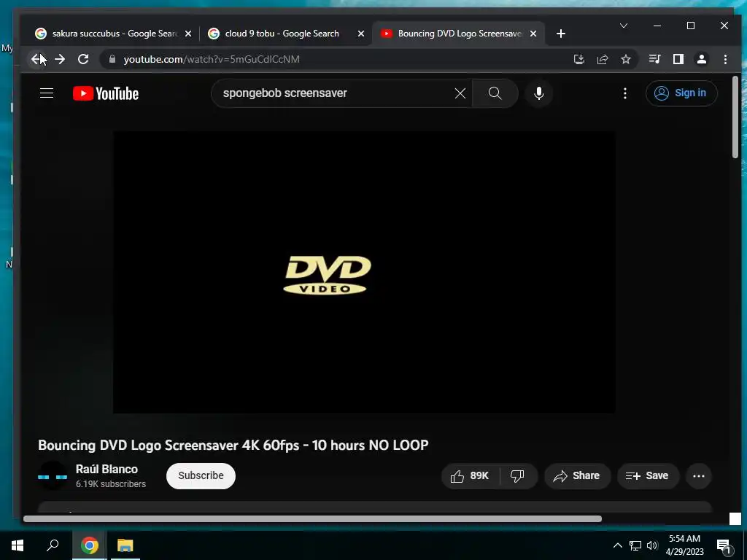Share the video

click(577, 475)
